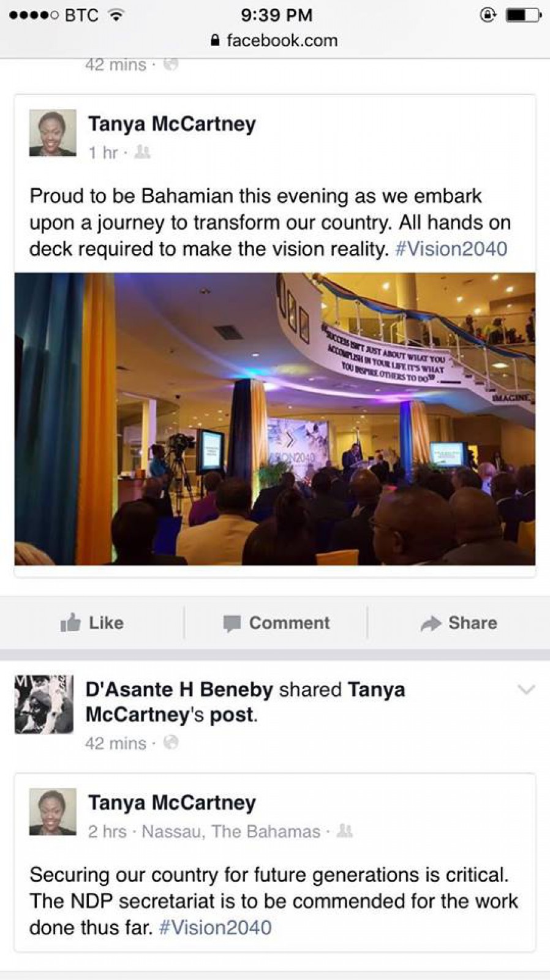This screenshot has width=550, height=980.
Task: Open Tanya McCartney's profile picture in first post
Action: pyautogui.click(x=53, y=133)
